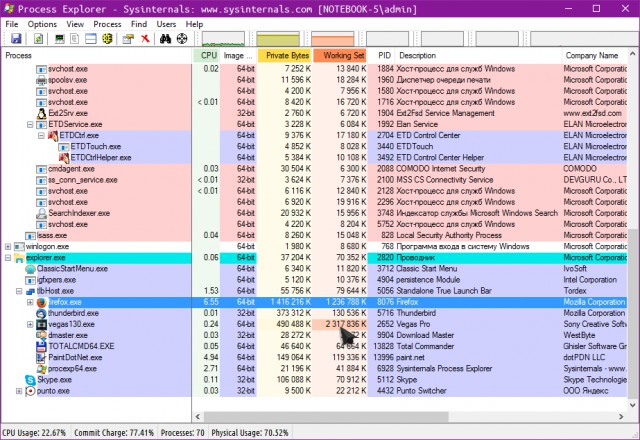This screenshot has width=640, height=440.
Task: Click the crosshair Find Window's Process icon
Action: (182, 39)
